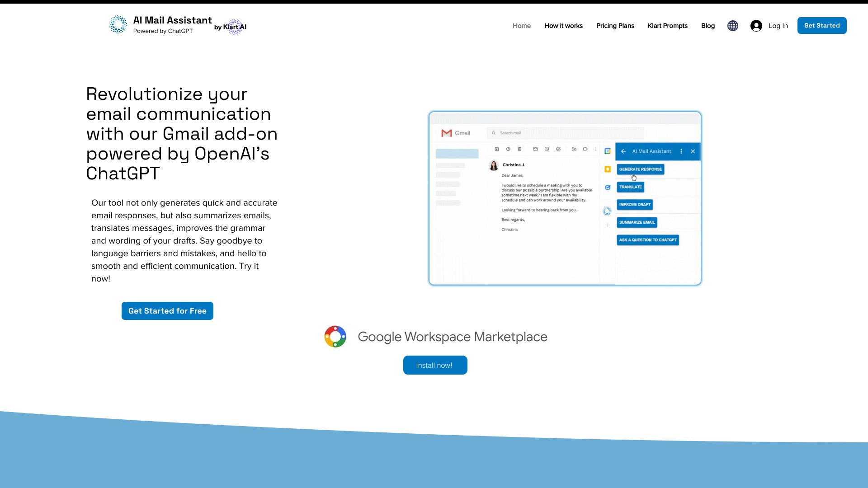Image resolution: width=868 pixels, height=488 pixels.
Task: Click the account profile icon near Log In
Action: point(755,26)
